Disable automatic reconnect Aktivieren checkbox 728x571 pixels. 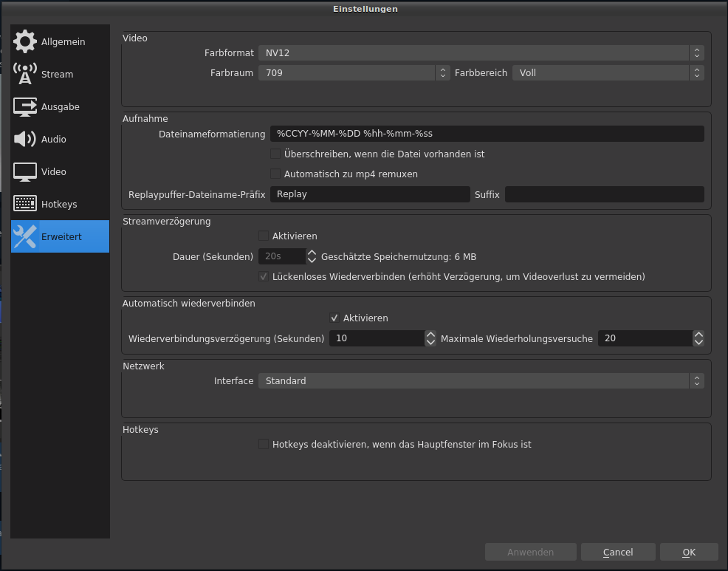pos(334,318)
